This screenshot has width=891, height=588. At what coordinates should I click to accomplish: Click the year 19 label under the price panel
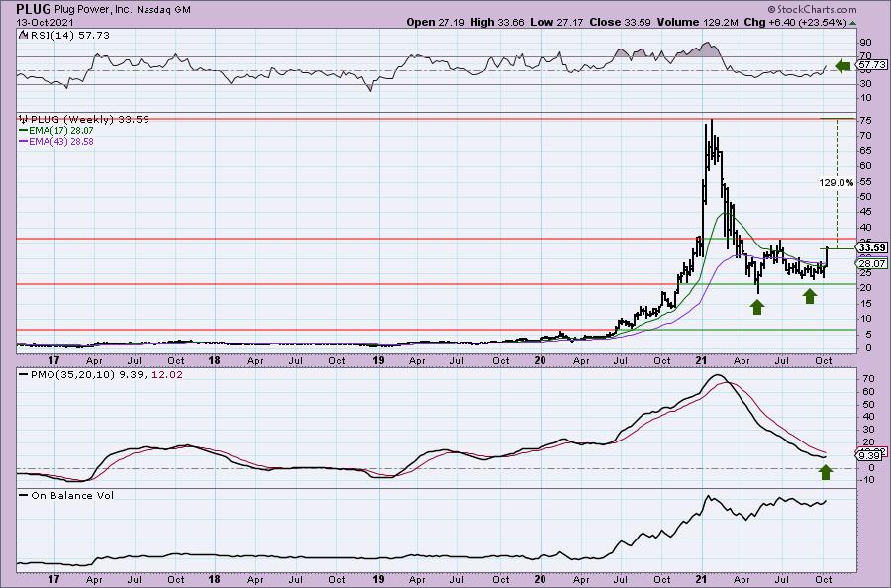(x=378, y=360)
